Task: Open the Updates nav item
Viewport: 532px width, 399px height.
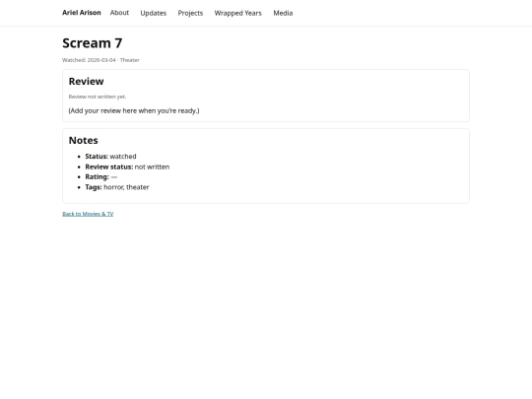Action: click(x=154, y=13)
